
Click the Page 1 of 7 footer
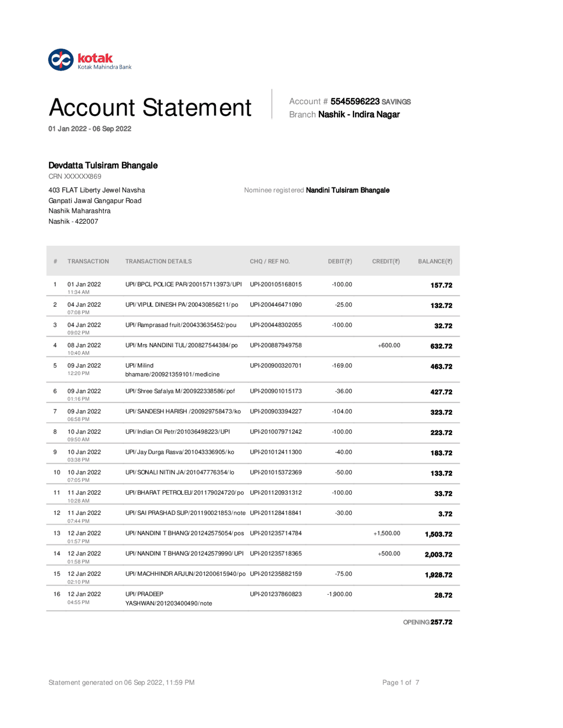click(401, 682)
